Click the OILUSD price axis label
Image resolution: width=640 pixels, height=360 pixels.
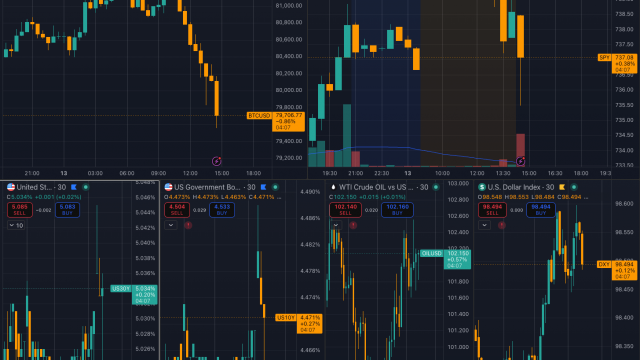tap(432, 253)
